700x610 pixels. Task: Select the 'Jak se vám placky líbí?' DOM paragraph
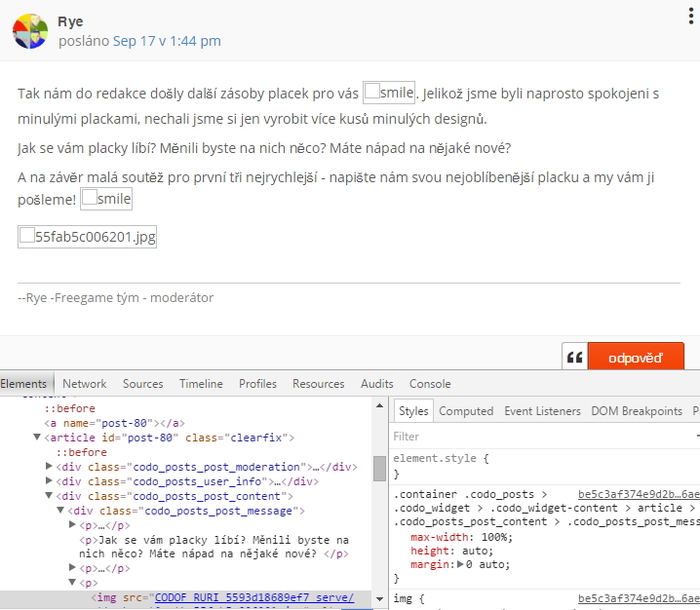click(x=214, y=547)
